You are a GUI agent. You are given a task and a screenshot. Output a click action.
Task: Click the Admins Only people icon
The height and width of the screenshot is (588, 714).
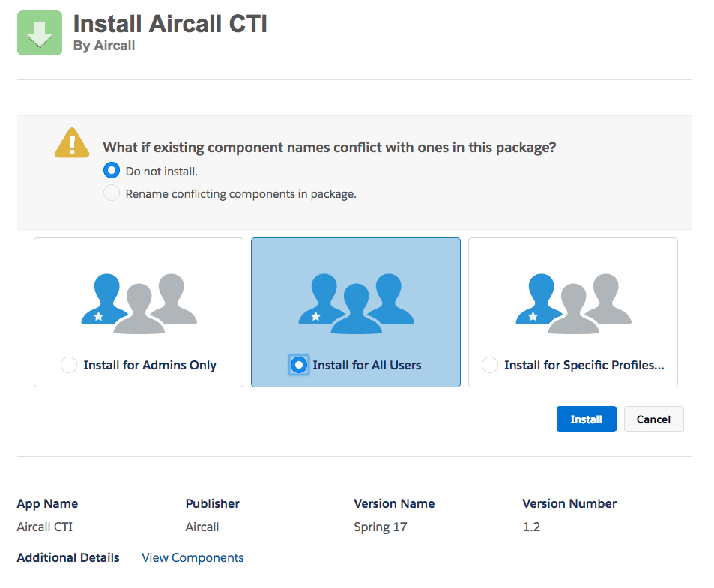(139, 299)
